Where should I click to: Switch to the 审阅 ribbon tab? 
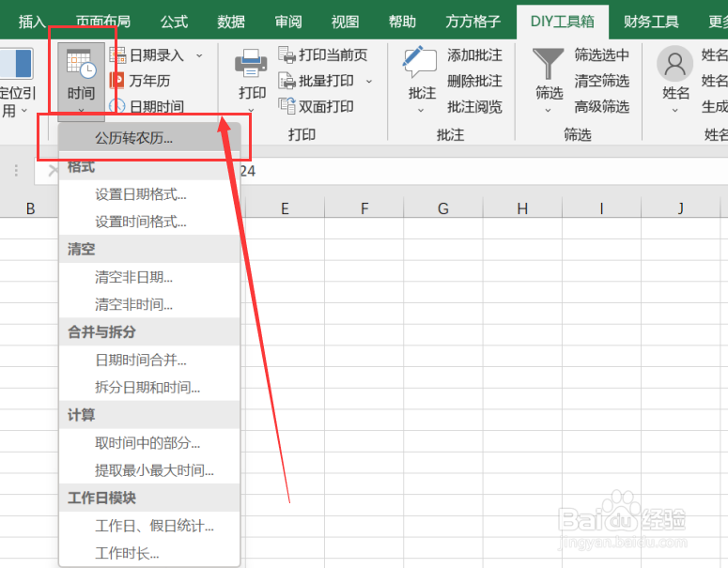point(288,22)
